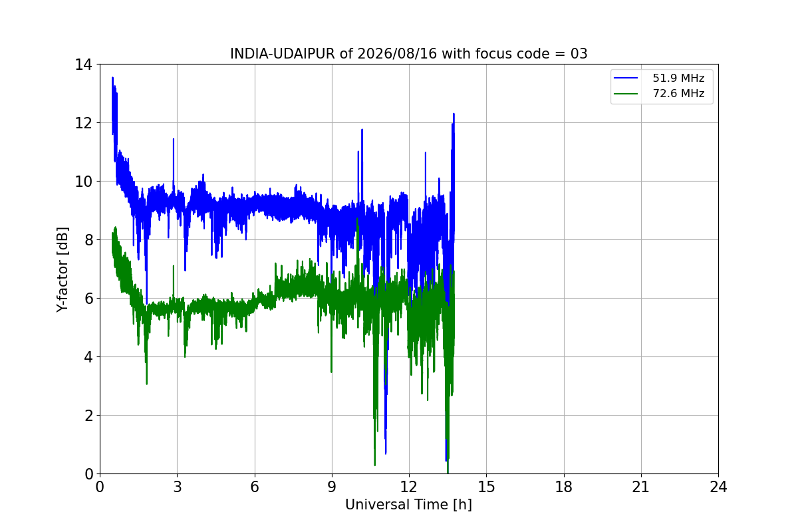
Task: Select the 72.6 MHz legend label
Action: point(678,94)
